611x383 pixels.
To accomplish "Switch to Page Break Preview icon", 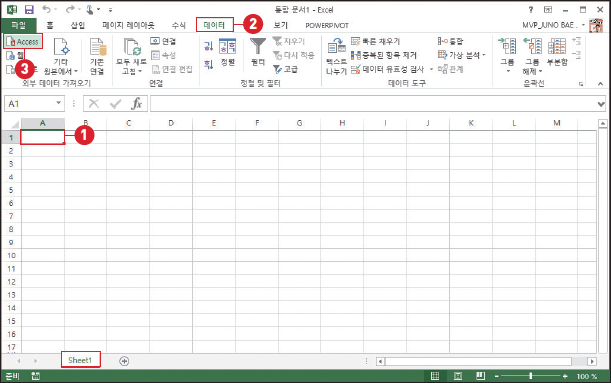I will [x=480, y=376].
